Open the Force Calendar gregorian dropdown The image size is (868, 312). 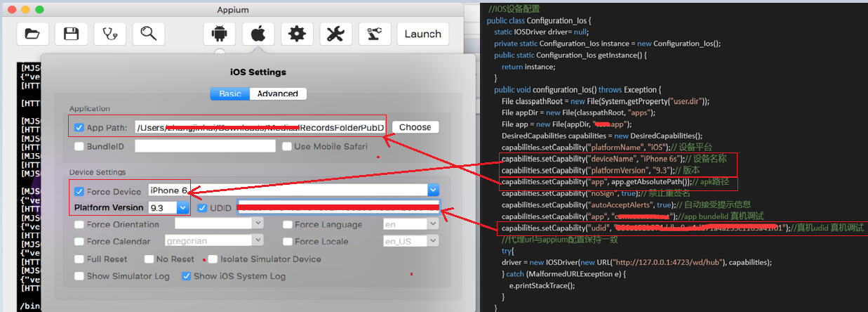258,241
